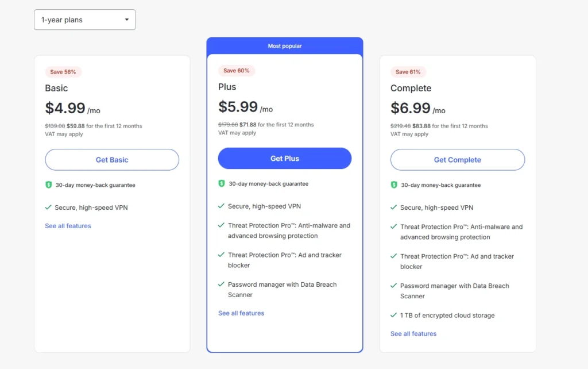Click the 1 TB of encrypted cloud storage text

pos(447,316)
